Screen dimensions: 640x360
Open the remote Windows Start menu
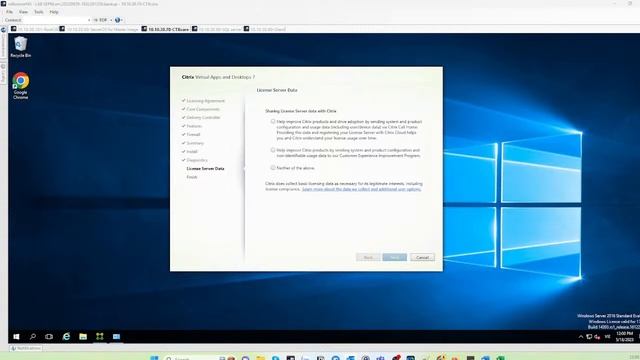click(x=16, y=337)
